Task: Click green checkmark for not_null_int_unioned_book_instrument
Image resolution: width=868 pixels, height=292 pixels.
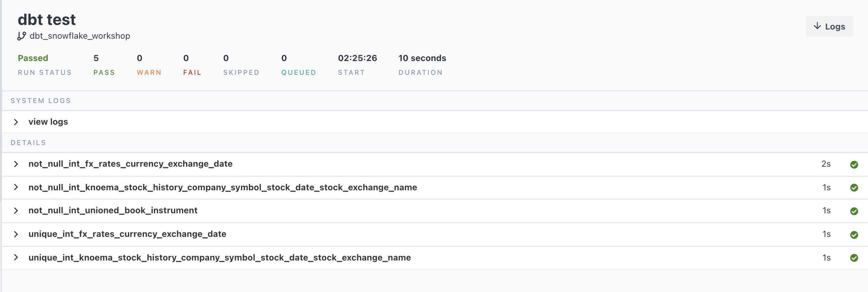Action: pos(854,211)
